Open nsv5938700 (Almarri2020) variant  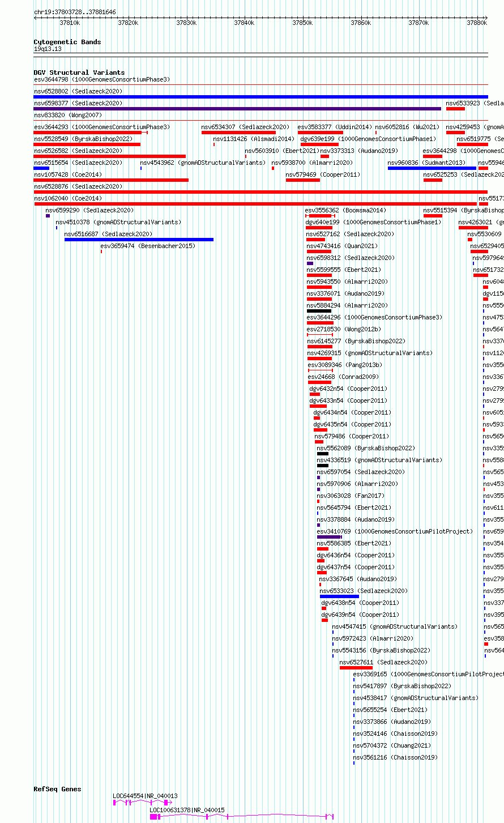(x=312, y=163)
